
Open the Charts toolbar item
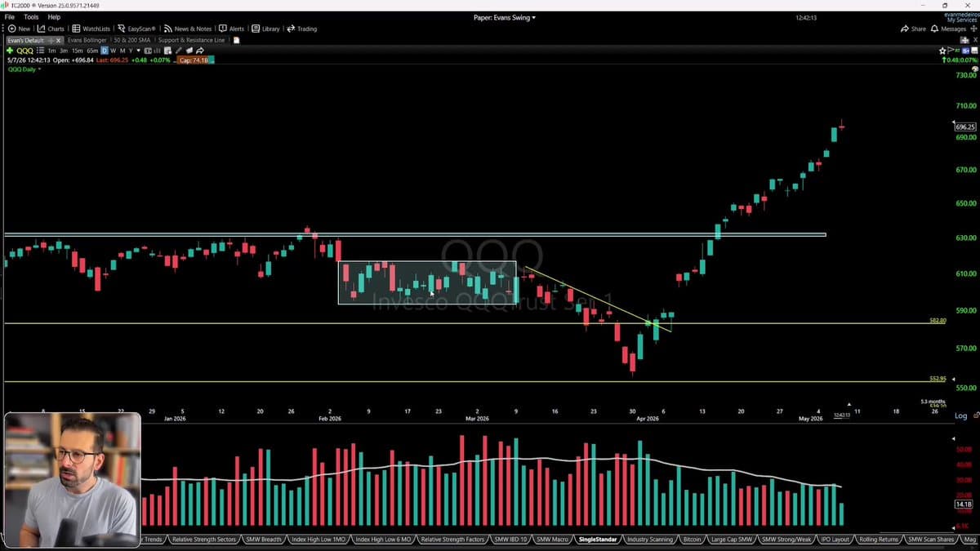coord(51,29)
